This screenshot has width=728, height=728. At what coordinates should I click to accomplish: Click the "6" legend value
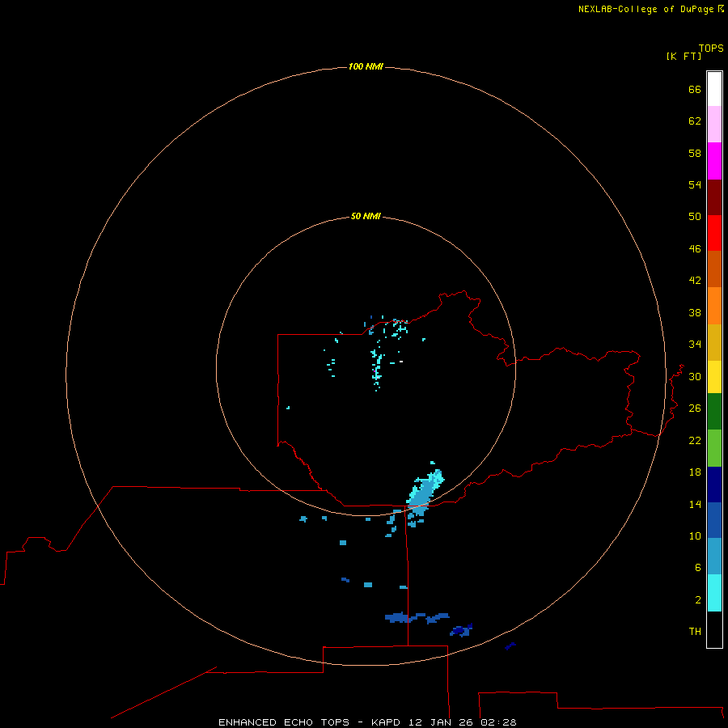(698, 568)
